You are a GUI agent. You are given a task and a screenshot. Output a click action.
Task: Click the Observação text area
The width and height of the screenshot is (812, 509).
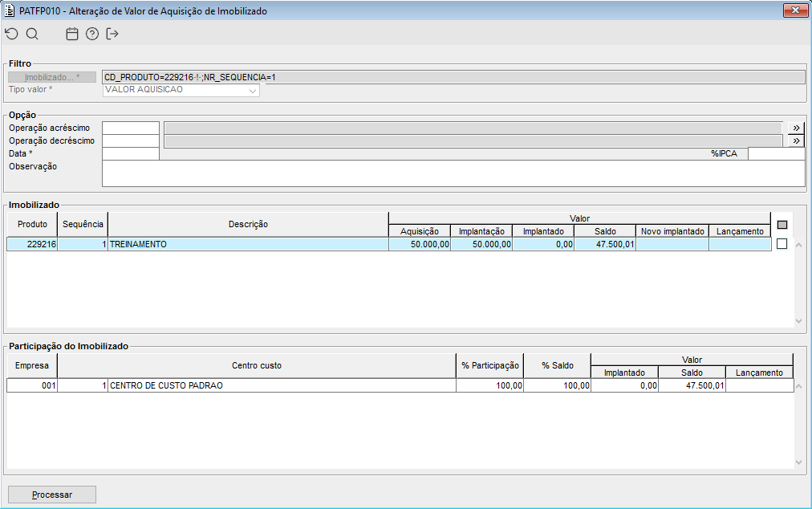pos(453,173)
